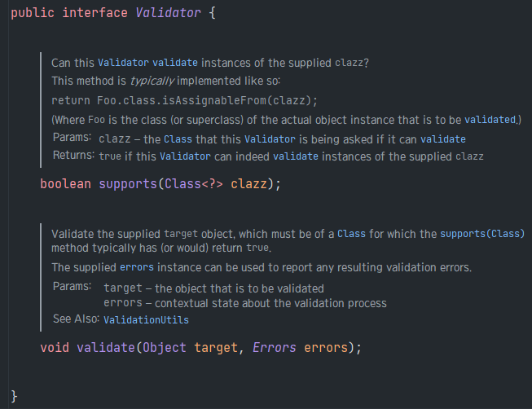Viewport: 532px width, 409px height.
Task: Click the "interface" keyword
Action: coord(95,13)
